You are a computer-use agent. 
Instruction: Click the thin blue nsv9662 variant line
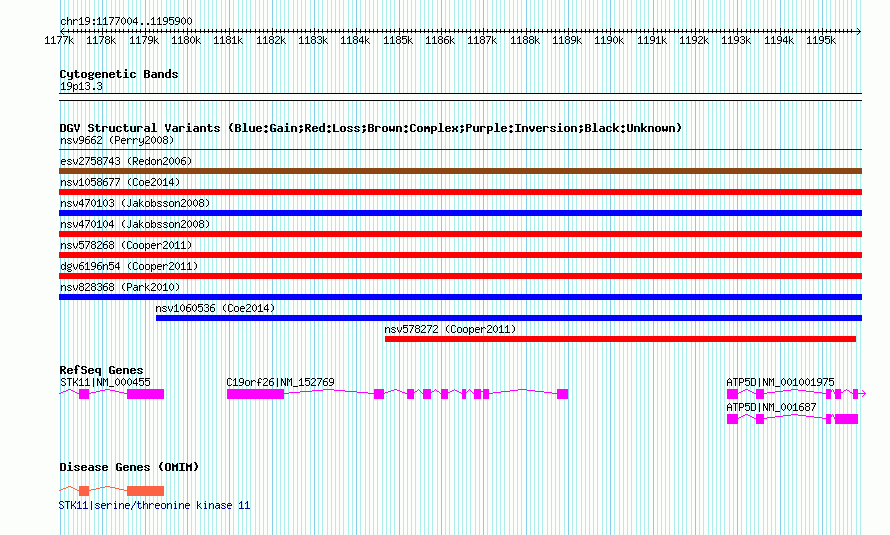[x=460, y=150]
